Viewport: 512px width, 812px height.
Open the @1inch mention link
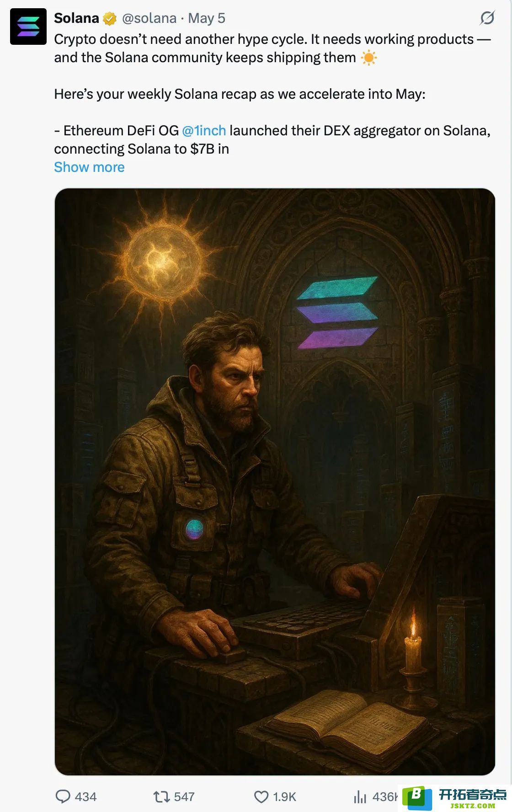pyautogui.click(x=204, y=131)
